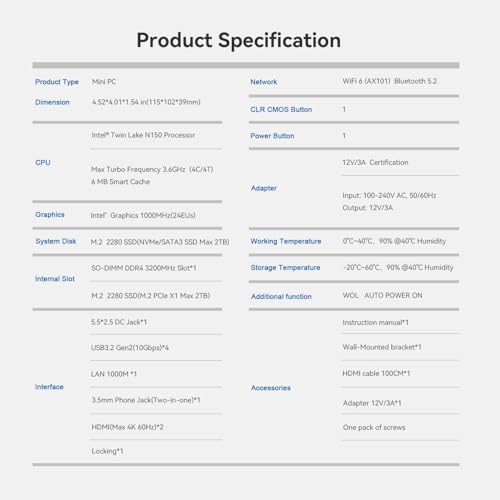The height and width of the screenshot is (500, 500).
Task: Click the Network label
Action: click(x=264, y=82)
